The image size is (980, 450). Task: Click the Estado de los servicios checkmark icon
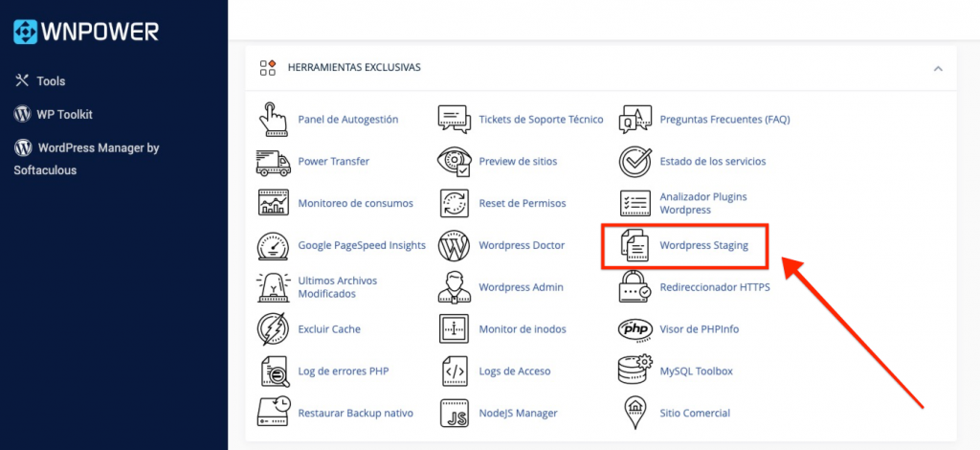635,161
